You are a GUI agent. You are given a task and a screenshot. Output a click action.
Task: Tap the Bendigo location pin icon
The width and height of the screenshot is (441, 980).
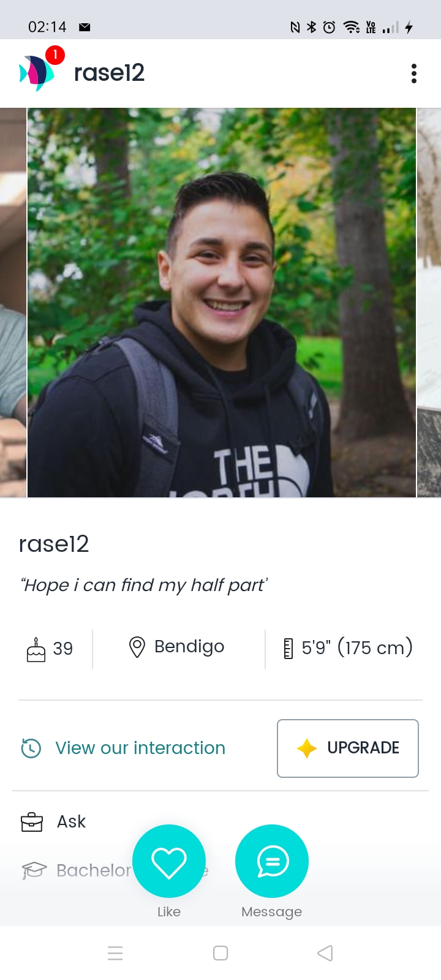point(137,647)
